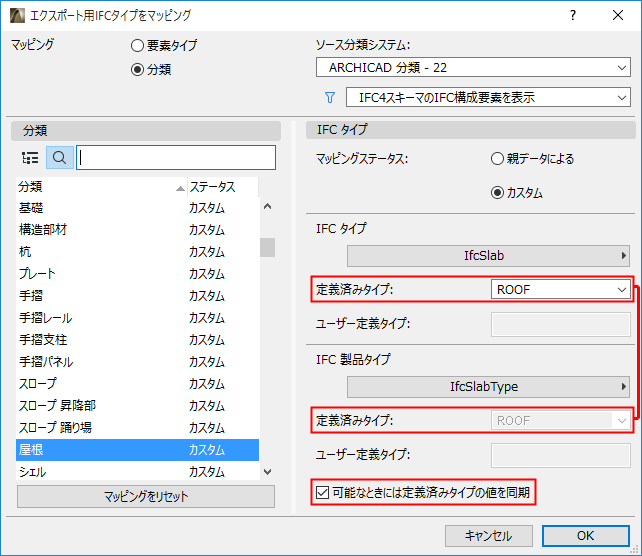Select the 手摺支柱 row
Screen dimensions: 642x556
(x=138, y=340)
